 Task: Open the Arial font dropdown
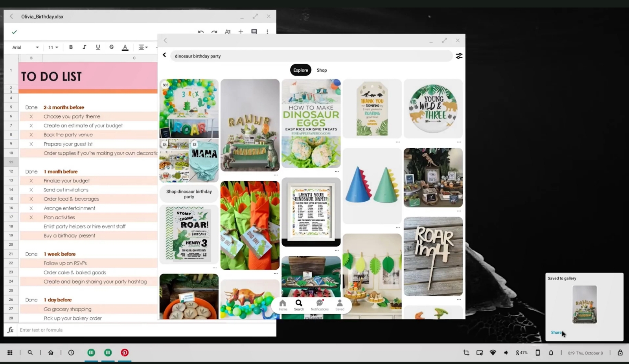pos(26,47)
